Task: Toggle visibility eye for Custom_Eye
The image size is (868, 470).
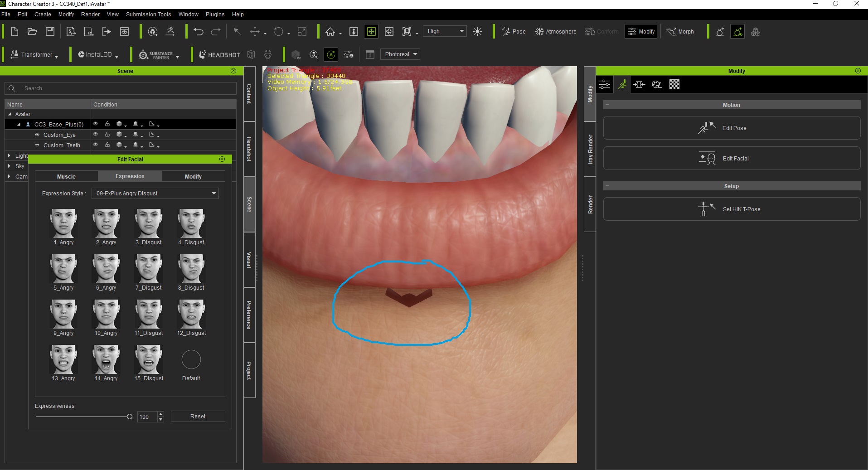Action: pyautogui.click(x=95, y=134)
